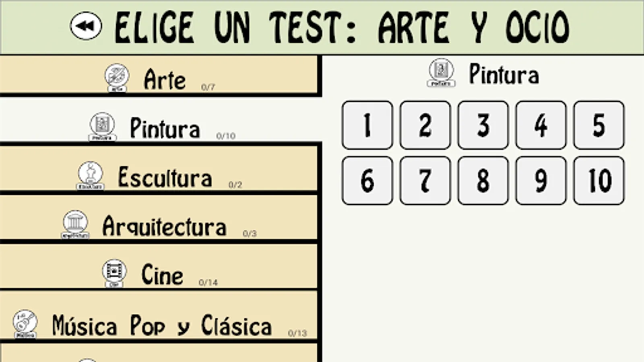This screenshot has width=644, height=362.
Task: Start Pintura test number 1
Action: pyautogui.click(x=367, y=125)
